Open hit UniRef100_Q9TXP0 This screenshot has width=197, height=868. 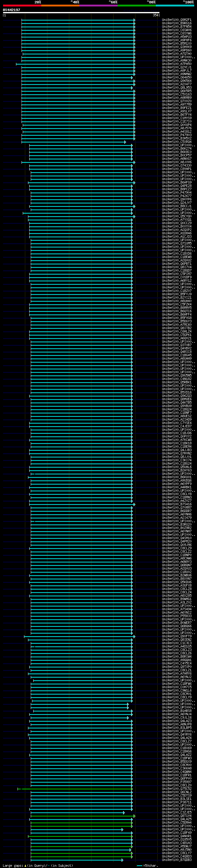tap(177, 667)
